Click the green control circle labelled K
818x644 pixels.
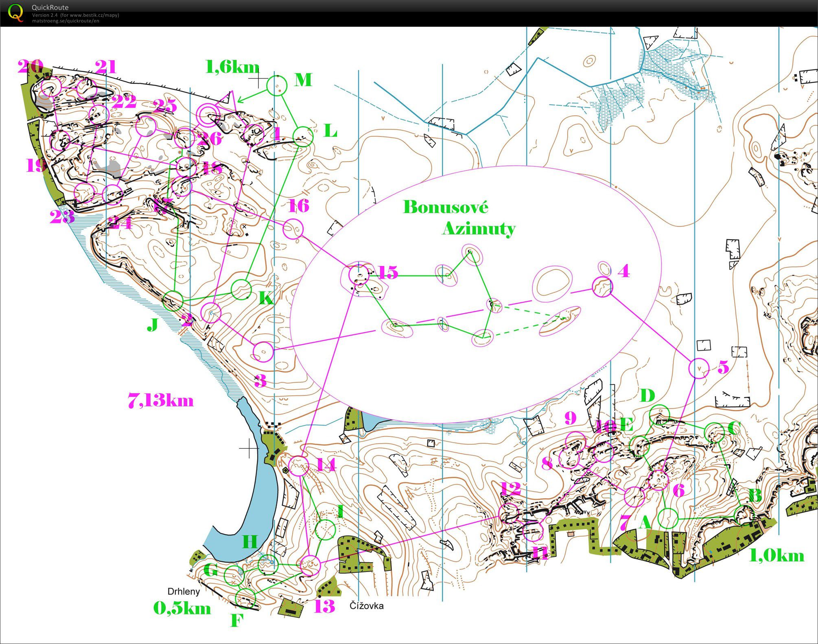pos(241,290)
